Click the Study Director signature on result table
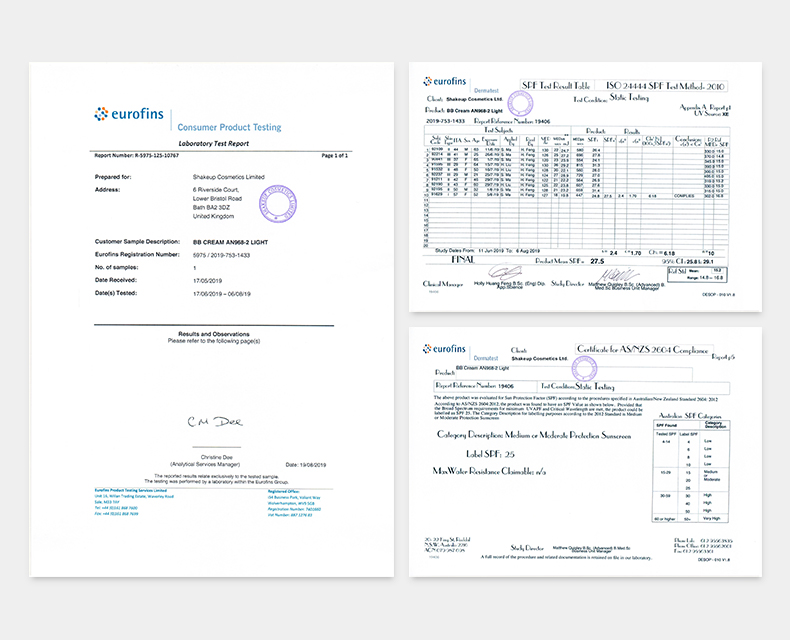Screen dimensions: 790x640 tap(617, 276)
